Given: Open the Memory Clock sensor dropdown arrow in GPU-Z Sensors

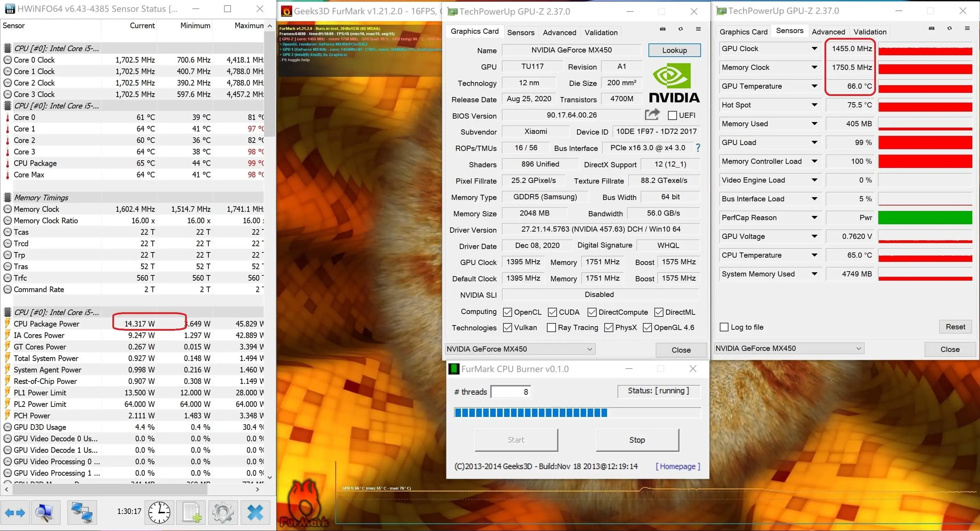Looking at the screenshot, I should (814, 67).
